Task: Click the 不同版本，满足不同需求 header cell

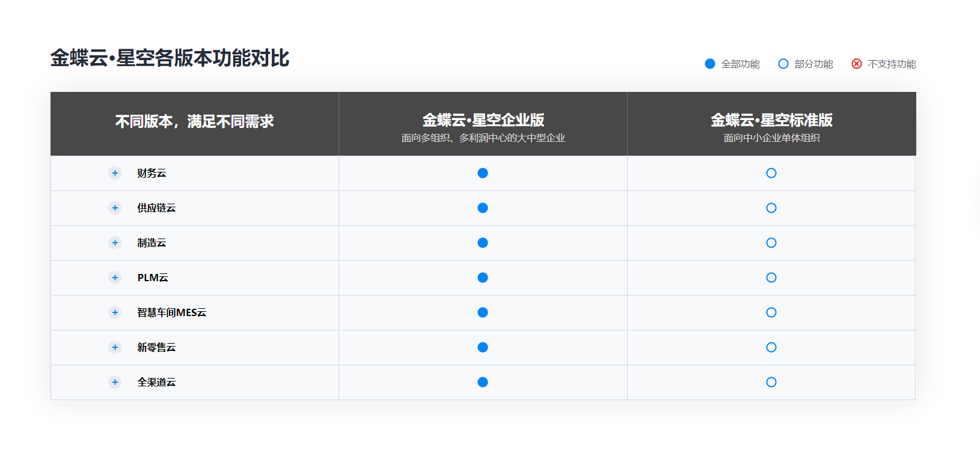Action: 194,122
